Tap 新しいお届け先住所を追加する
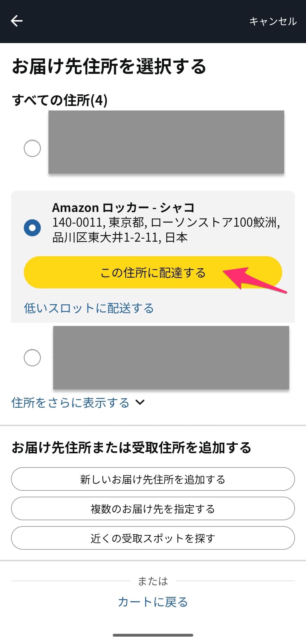306x644 pixels. [x=153, y=480]
